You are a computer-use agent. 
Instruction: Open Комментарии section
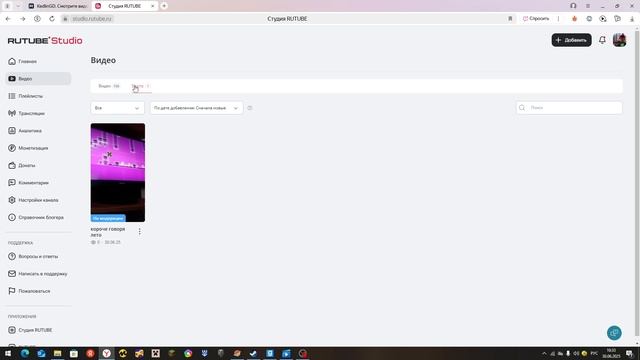(28, 183)
